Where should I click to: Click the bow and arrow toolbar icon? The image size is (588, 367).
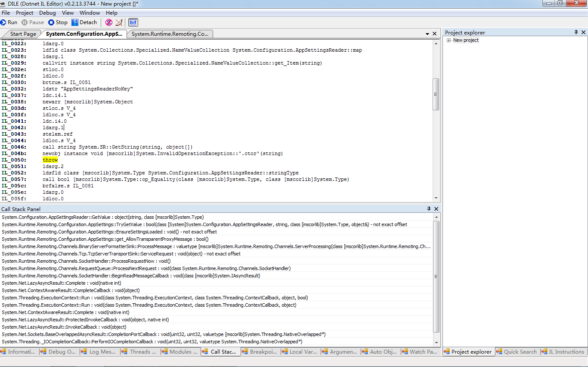119,22
